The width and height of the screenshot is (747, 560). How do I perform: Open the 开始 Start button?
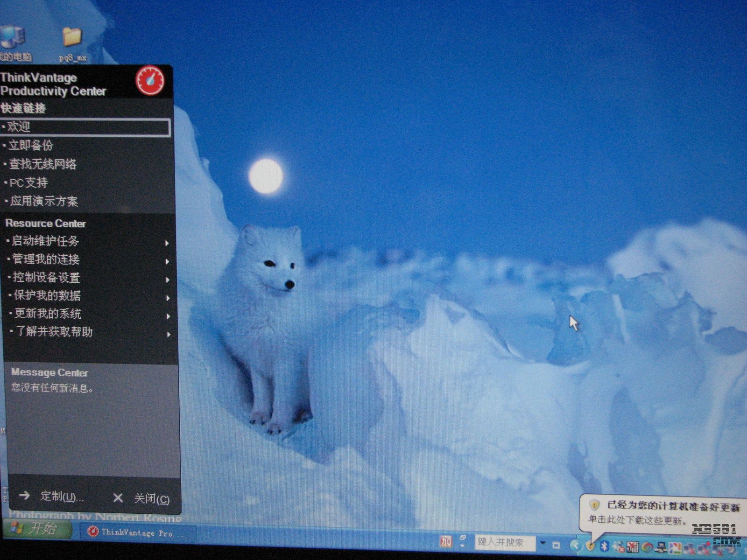coord(36,529)
